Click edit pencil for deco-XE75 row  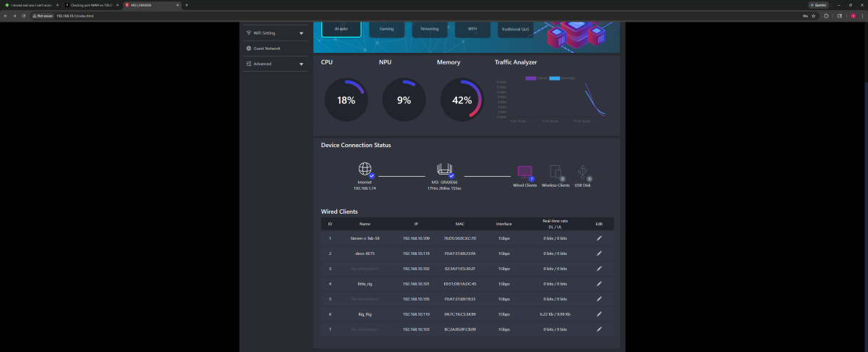coord(599,253)
